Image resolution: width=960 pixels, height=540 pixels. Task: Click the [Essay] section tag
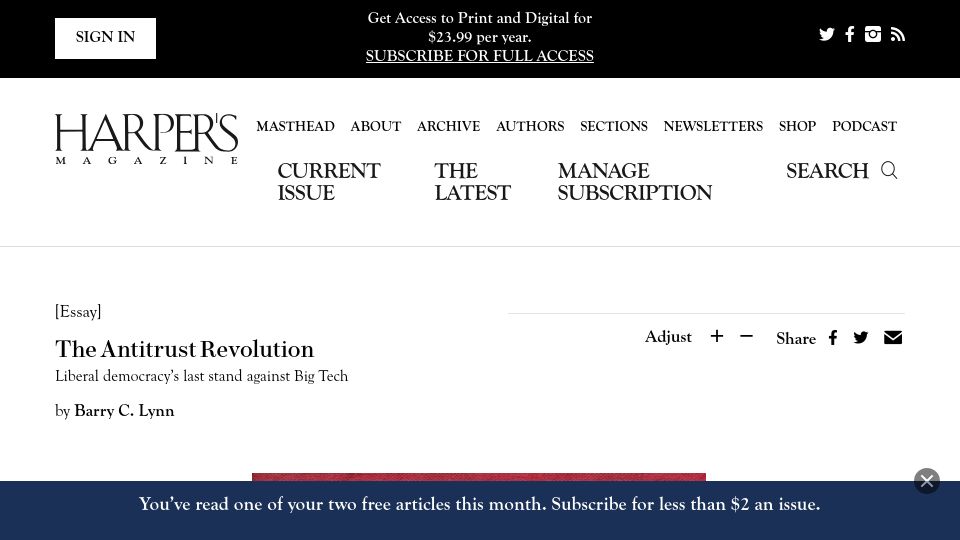78,312
